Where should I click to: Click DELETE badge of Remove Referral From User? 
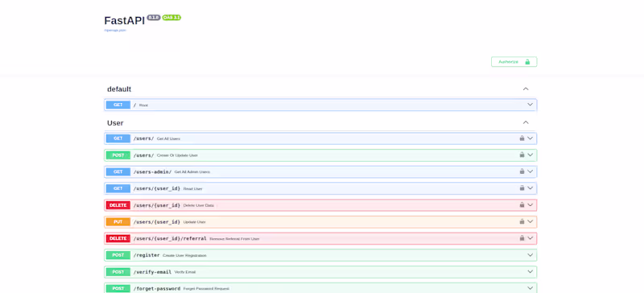[118, 238]
